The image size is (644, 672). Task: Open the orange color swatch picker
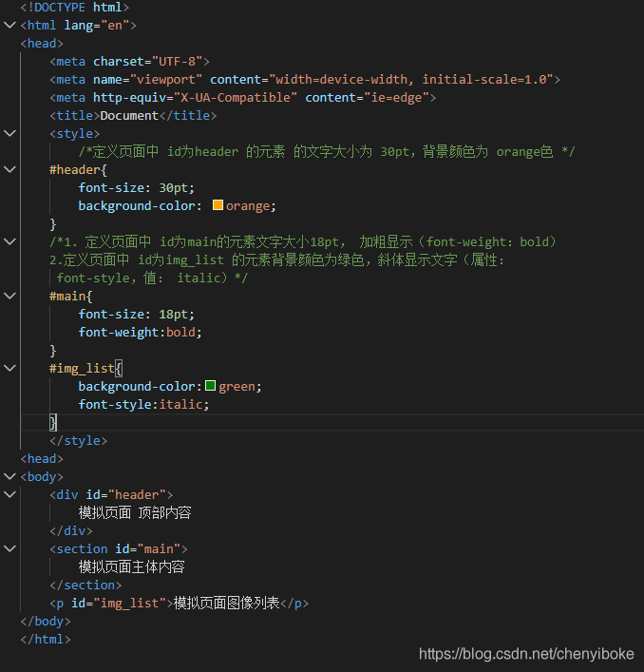(218, 205)
